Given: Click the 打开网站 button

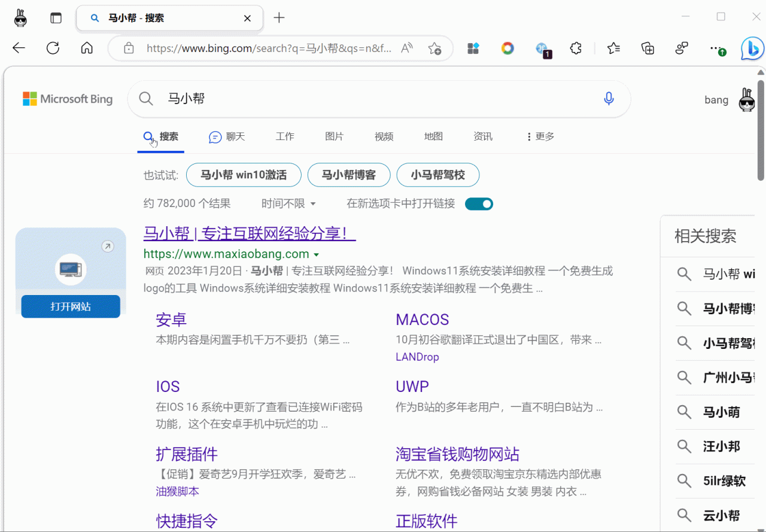Looking at the screenshot, I should tap(70, 306).
